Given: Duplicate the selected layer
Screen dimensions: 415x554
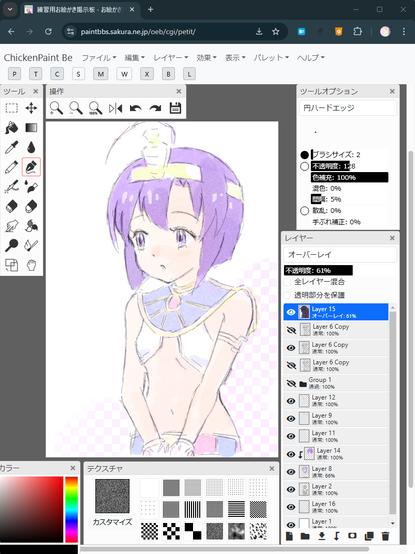Looking at the screenshot, I should coord(369,536).
